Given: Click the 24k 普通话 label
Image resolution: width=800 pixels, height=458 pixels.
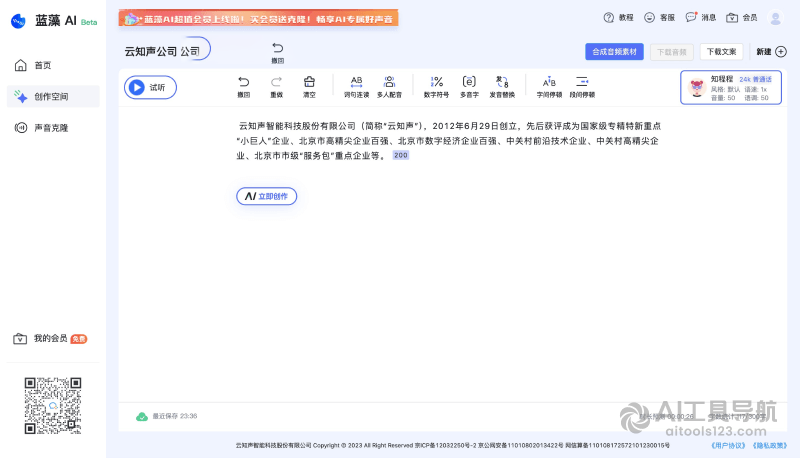Looking at the screenshot, I should (x=756, y=80).
